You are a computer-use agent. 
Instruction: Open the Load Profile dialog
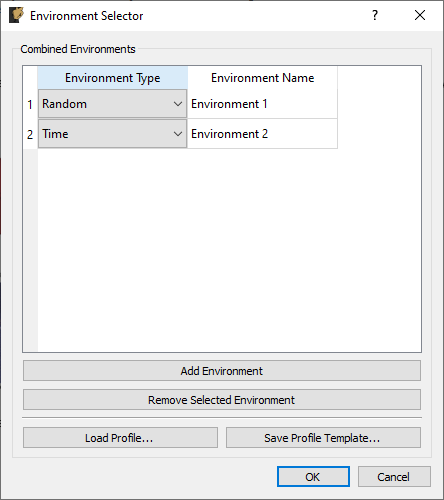[x=120, y=438]
